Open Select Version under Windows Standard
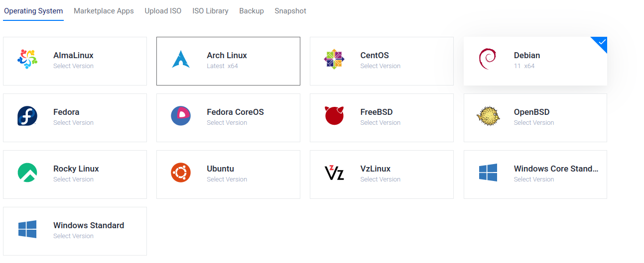Image resolution: width=644 pixels, height=263 pixels. point(73,236)
